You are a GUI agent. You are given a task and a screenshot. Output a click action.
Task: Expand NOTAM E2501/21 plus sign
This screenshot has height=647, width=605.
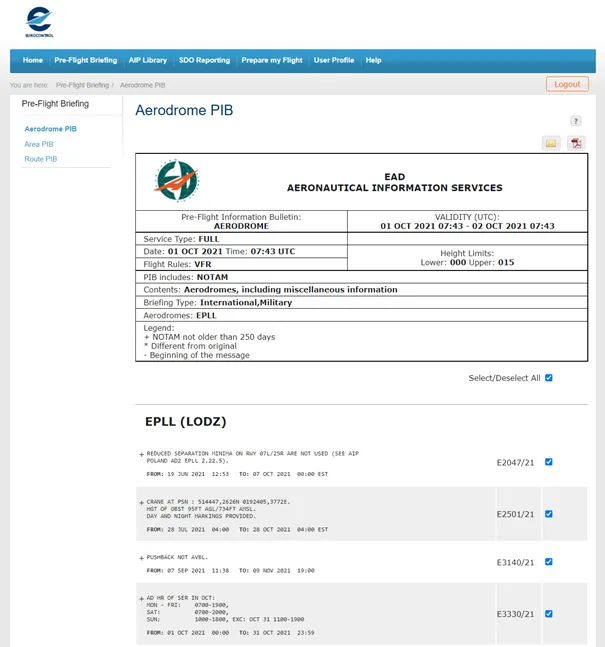click(x=142, y=503)
